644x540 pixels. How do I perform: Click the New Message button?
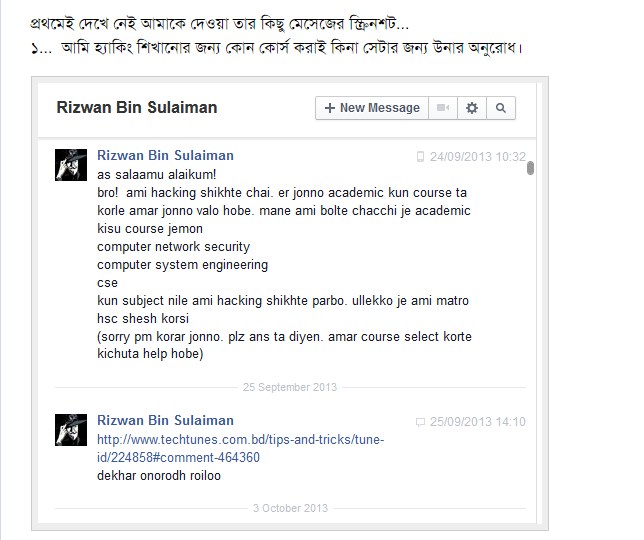click(x=372, y=108)
